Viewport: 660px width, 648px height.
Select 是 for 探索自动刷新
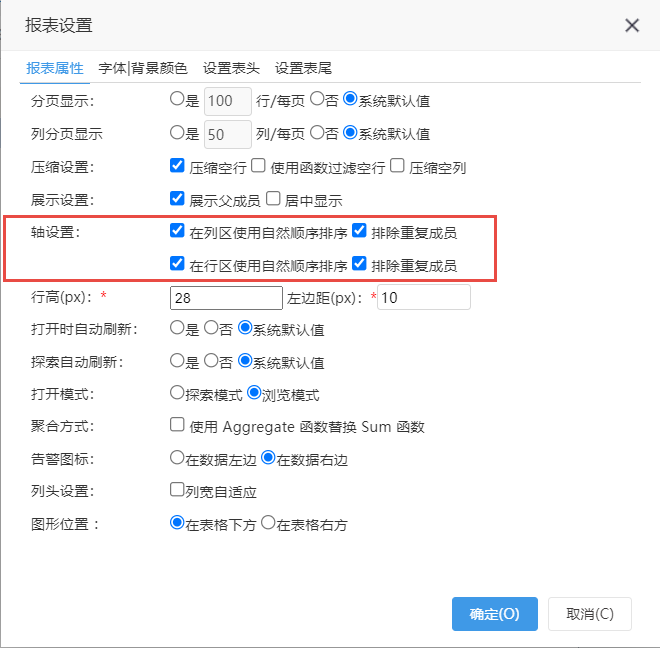(x=177, y=361)
